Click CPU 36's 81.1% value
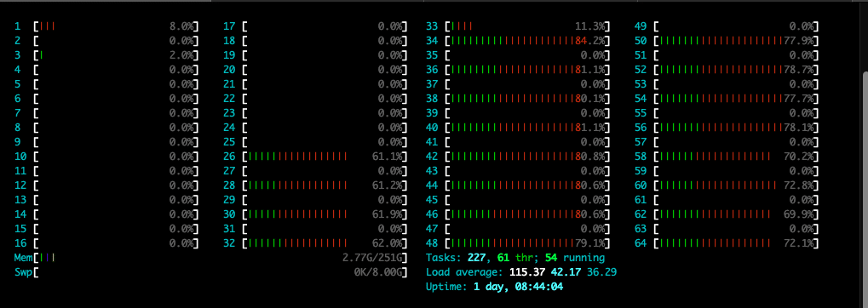The height and width of the screenshot is (308, 868). [589, 70]
